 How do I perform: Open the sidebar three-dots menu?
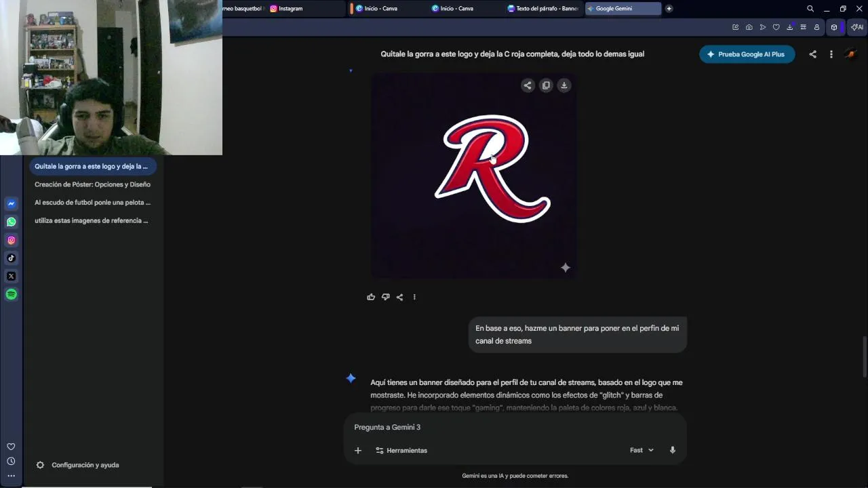tap(11, 476)
